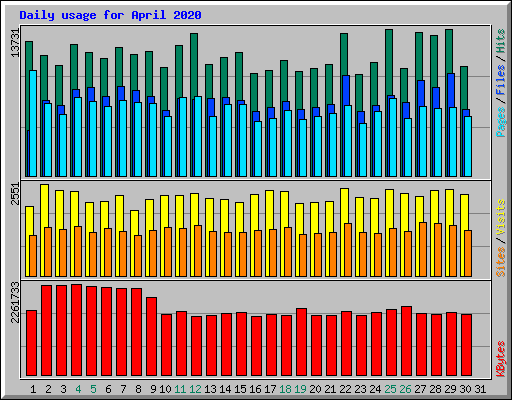Image resolution: width=512 pixels, height=400 pixels.
Task: Select day label 29 on the axis
Action: coord(450,389)
